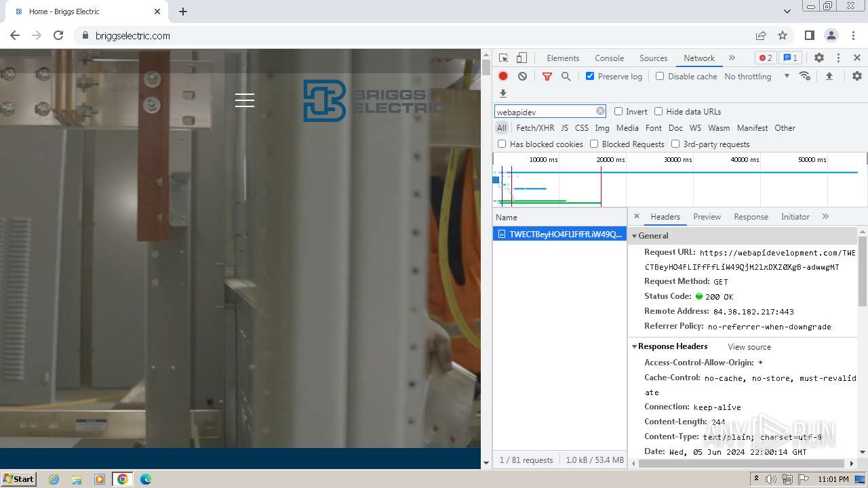Uncheck Preserve log checkbox
This screenshot has height=488, width=868.
coord(590,76)
